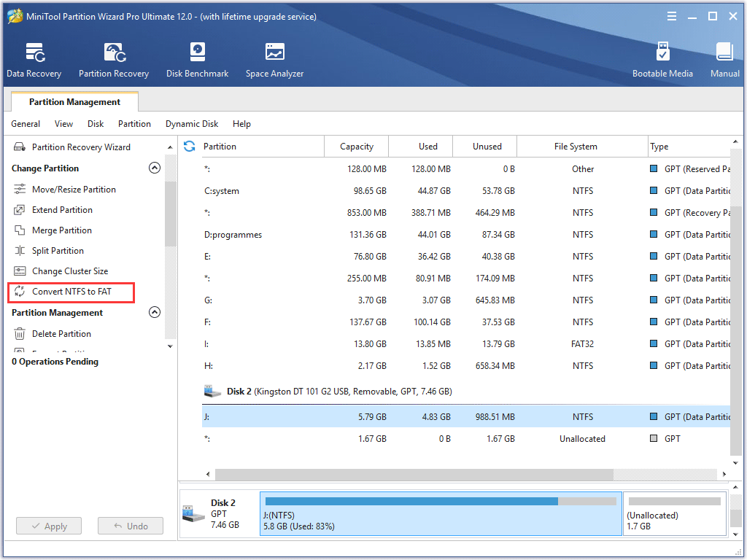Viewport: 747px width, 560px height.
Task: Open the Partition menu
Action: [x=134, y=124]
